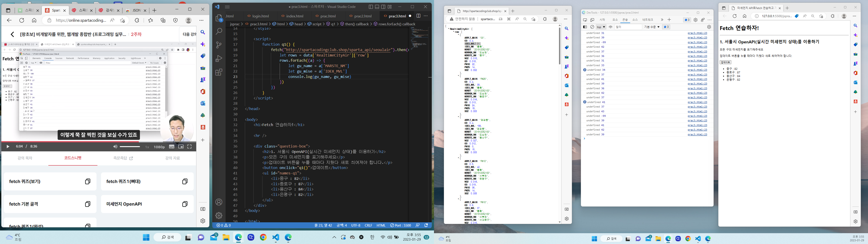The width and height of the screenshot is (868, 244).
Task: Open VS Code notifications bell in status bar
Action: (426, 225)
